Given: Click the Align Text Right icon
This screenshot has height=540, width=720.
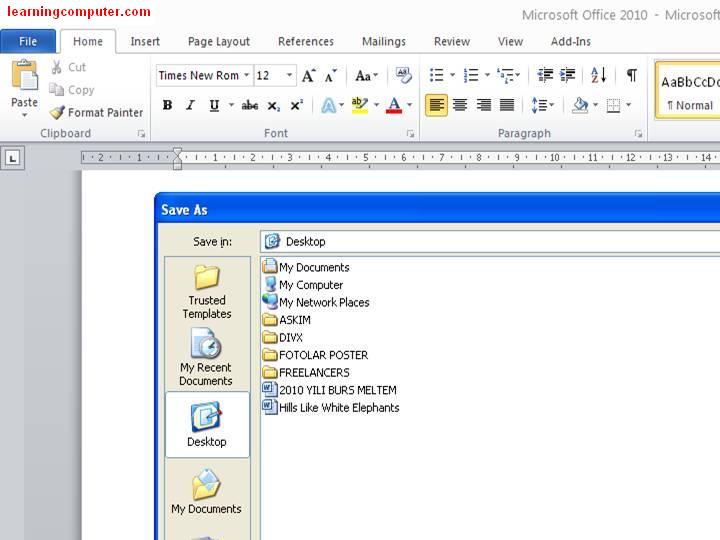Looking at the screenshot, I should [x=484, y=105].
